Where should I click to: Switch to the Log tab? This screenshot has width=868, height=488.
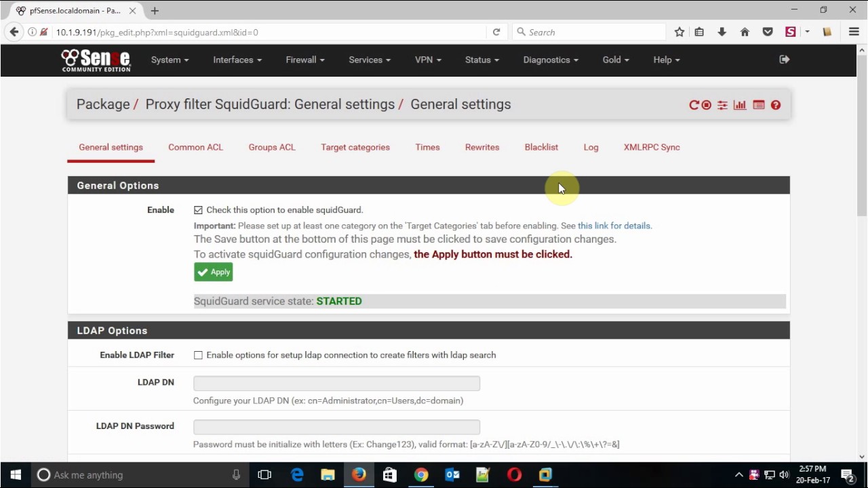[x=591, y=147]
